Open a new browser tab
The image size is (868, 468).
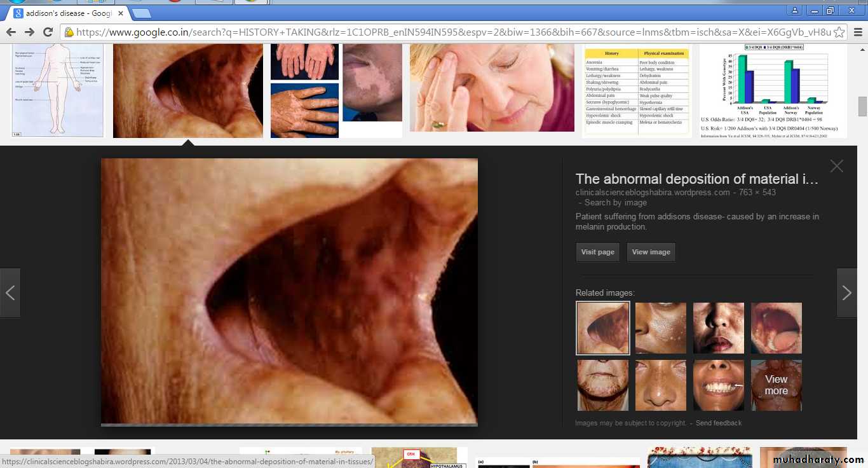(x=142, y=13)
